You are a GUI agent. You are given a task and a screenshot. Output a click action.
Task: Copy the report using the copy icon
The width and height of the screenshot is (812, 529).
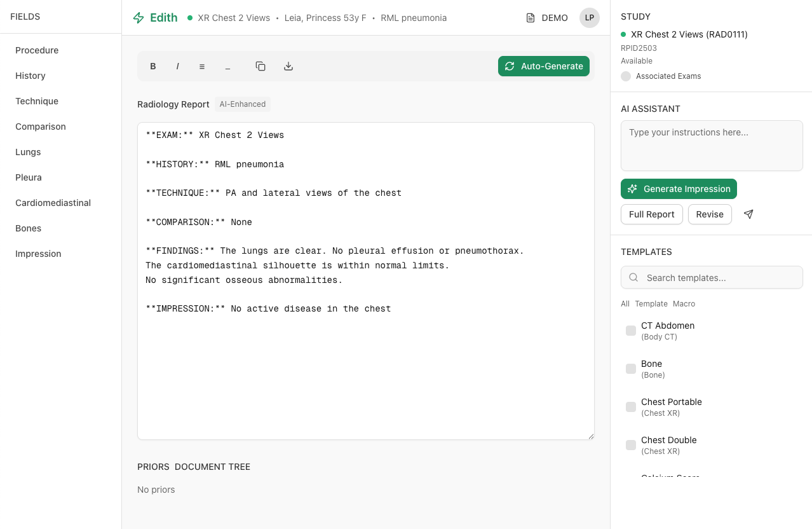[x=260, y=66]
